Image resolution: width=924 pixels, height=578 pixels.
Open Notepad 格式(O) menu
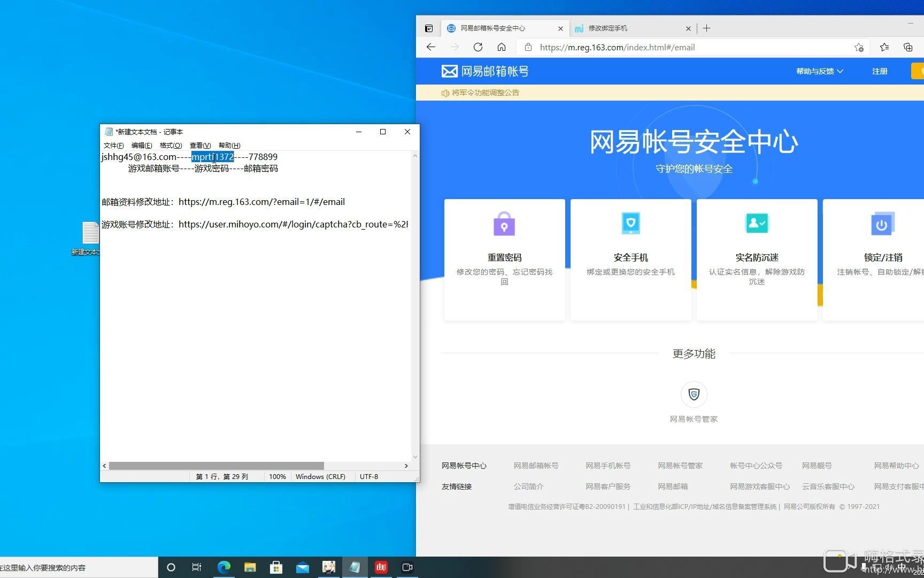(x=171, y=146)
